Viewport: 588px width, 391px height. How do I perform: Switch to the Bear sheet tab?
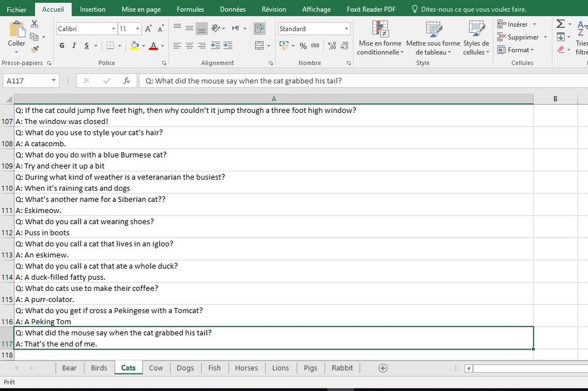pyautogui.click(x=70, y=368)
